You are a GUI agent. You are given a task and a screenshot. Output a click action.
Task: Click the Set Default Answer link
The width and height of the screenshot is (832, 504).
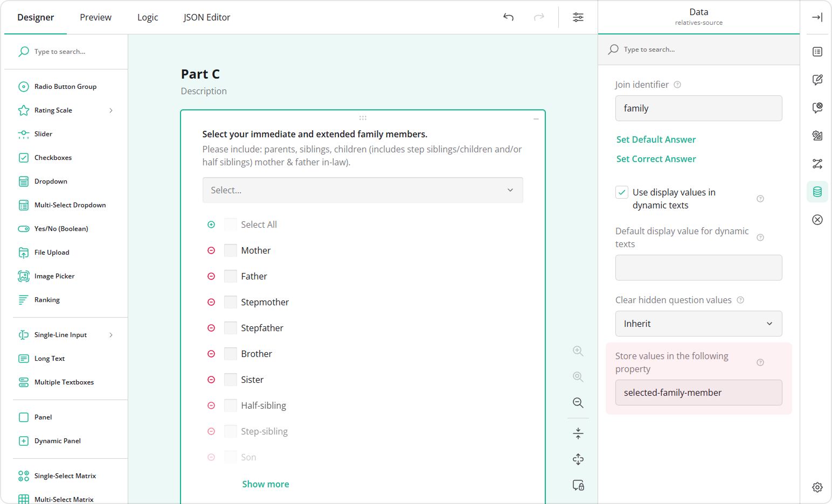coord(656,139)
